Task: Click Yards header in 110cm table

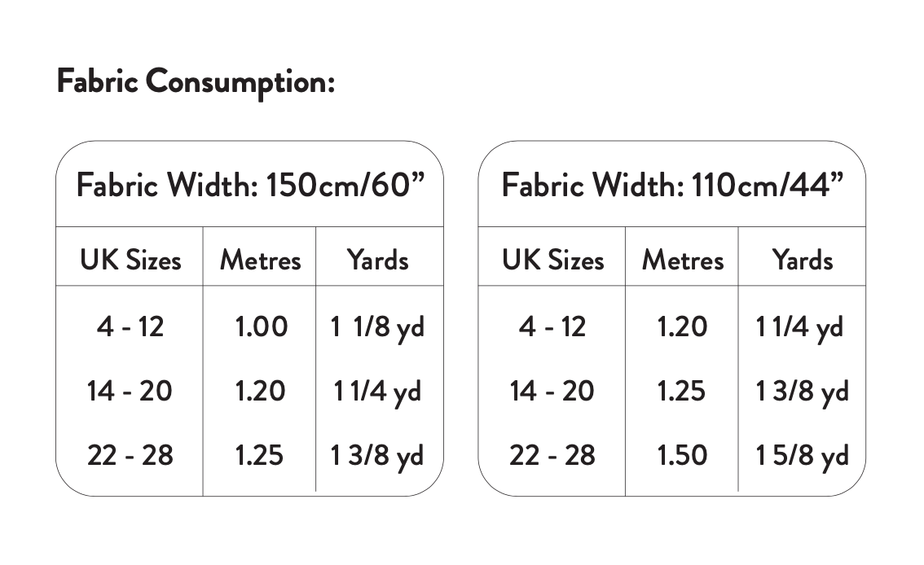Action: click(803, 261)
